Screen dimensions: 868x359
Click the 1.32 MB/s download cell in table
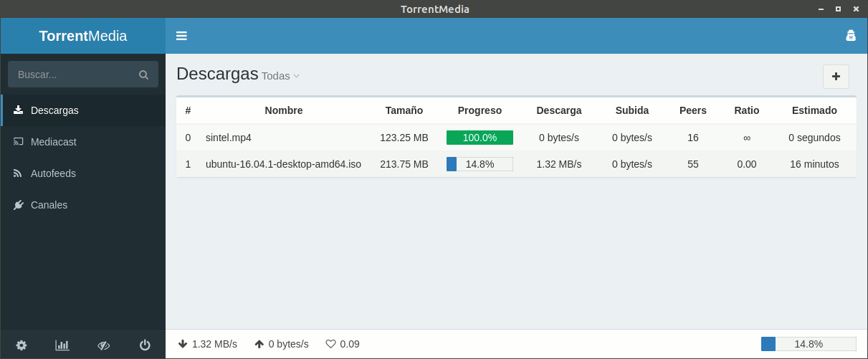click(x=559, y=164)
